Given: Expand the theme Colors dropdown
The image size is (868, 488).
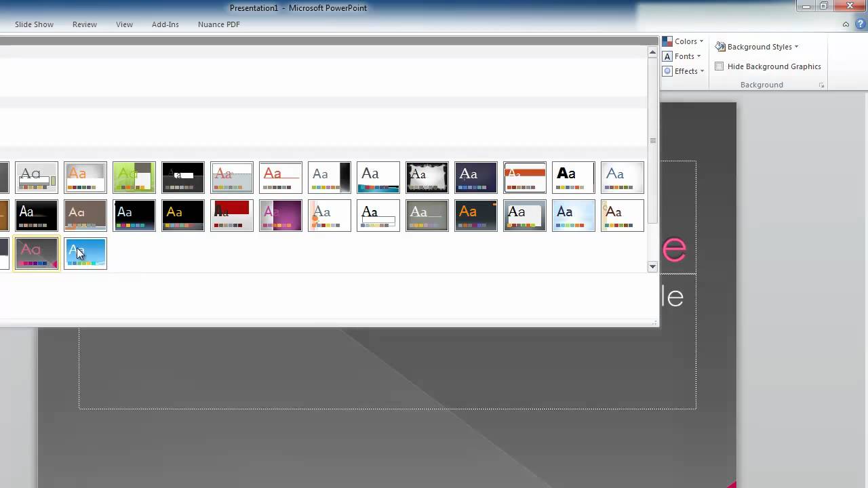Looking at the screenshot, I should [x=683, y=41].
